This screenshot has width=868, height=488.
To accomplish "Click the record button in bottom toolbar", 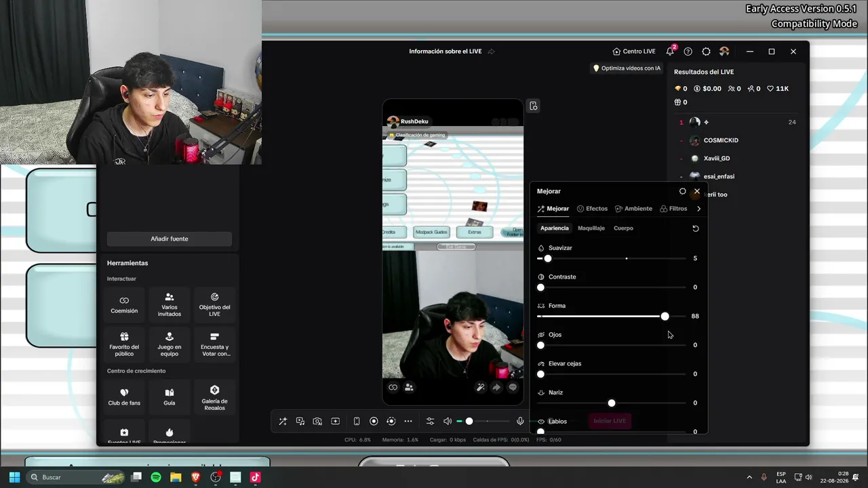I will (374, 421).
